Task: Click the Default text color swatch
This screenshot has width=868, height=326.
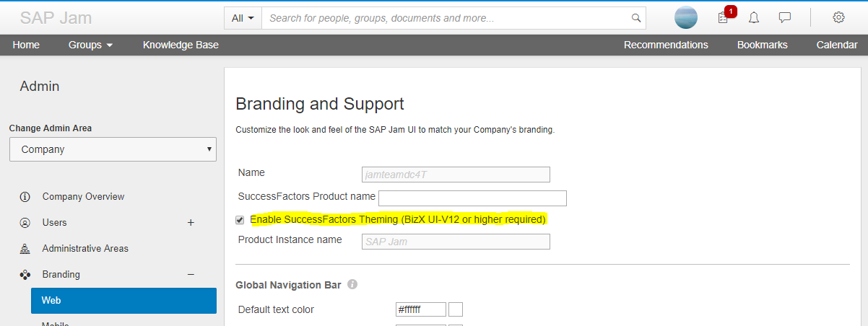Action: (456, 309)
